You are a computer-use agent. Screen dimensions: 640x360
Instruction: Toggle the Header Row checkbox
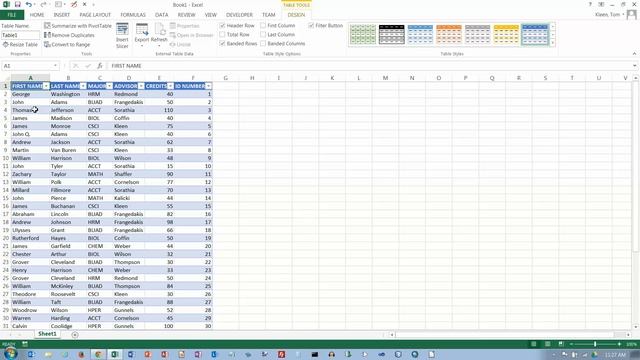click(x=222, y=25)
